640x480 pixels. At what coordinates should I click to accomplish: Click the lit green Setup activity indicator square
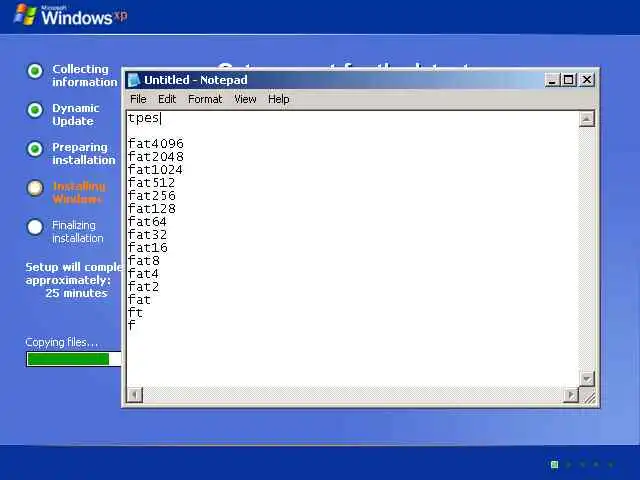click(x=554, y=464)
